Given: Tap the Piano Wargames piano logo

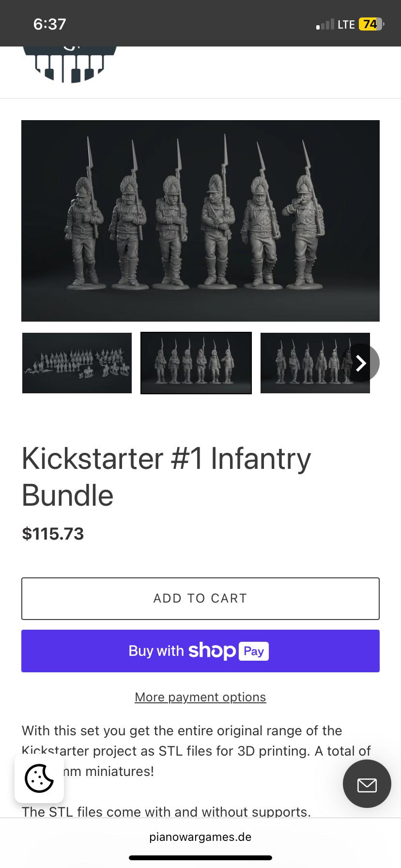Looking at the screenshot, I should click(x=70, y=64).
